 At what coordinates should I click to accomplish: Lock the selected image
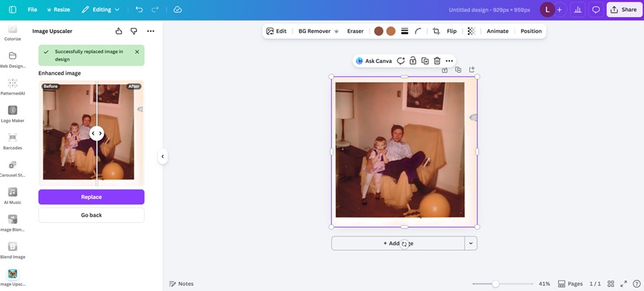[x=413, y=61]
